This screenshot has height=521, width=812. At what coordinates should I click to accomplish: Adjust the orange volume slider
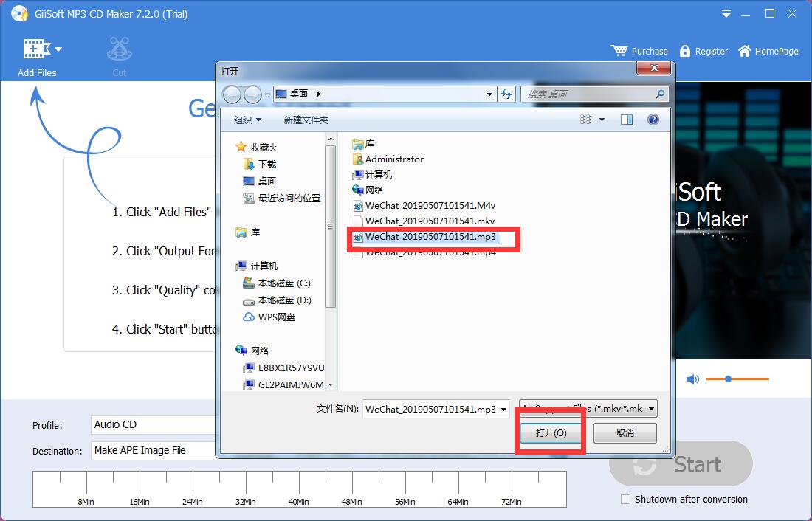pos(737,379)
